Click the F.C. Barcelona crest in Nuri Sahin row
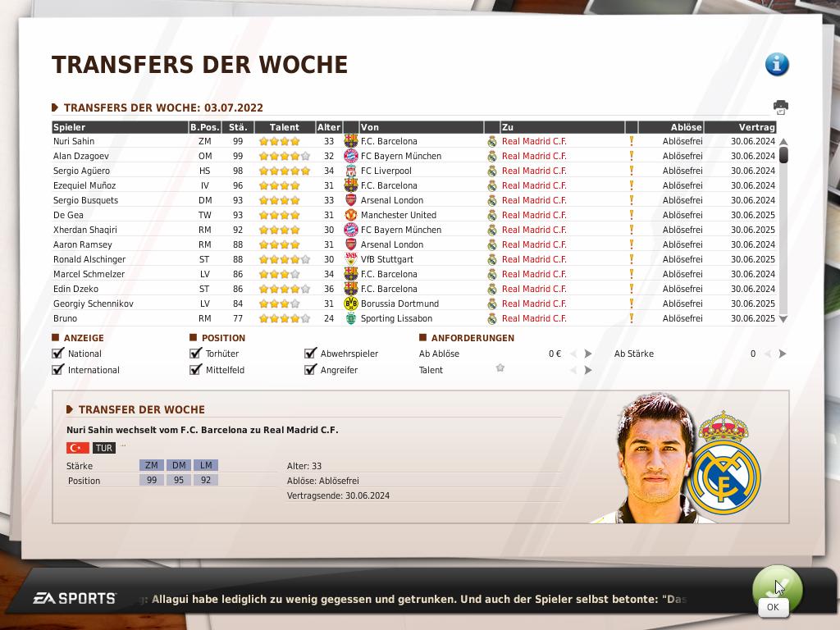The image size is (840, 630). tap(351, 141)
